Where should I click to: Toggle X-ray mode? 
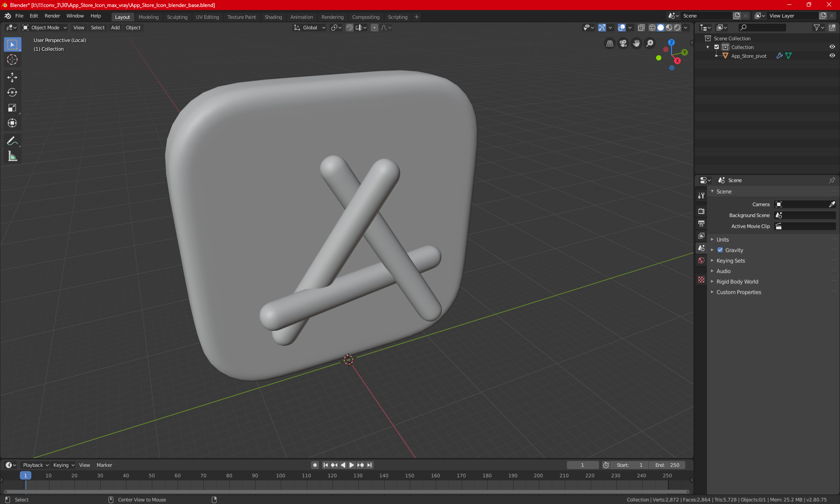(x=641, y=28)
